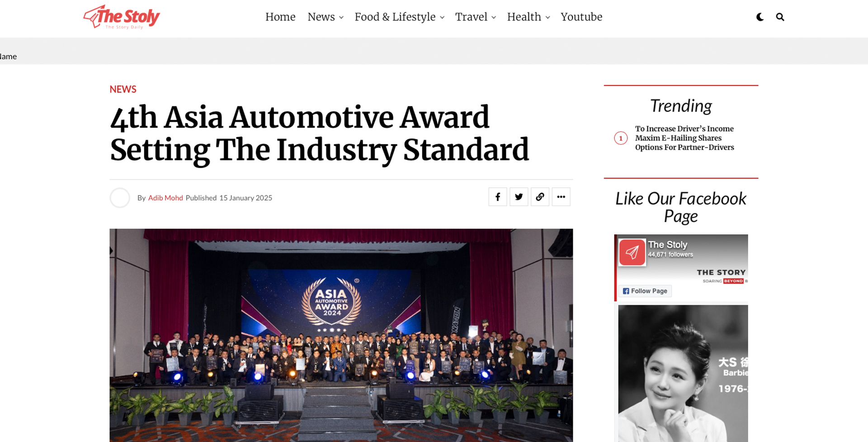The width and height of the screenshot is (868, 442).
Task: Copy article link chain icon
Action: [x=540, y=197]
